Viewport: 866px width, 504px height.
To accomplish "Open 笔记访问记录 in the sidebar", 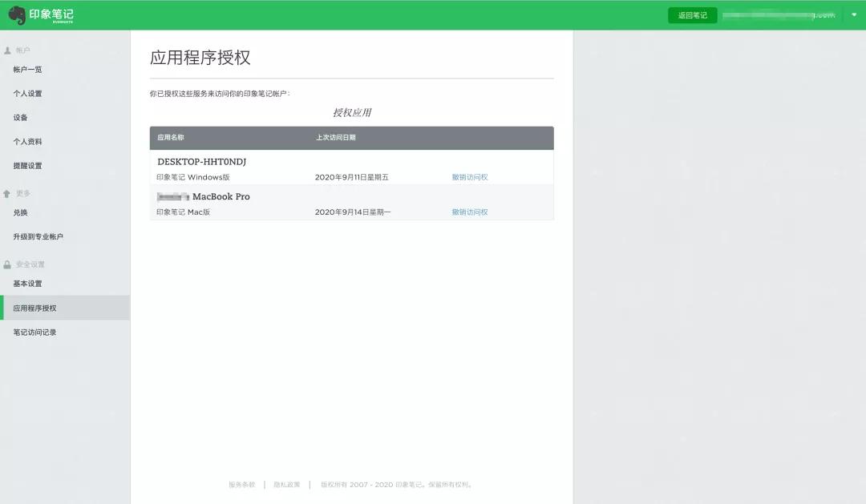I will 34,333.
